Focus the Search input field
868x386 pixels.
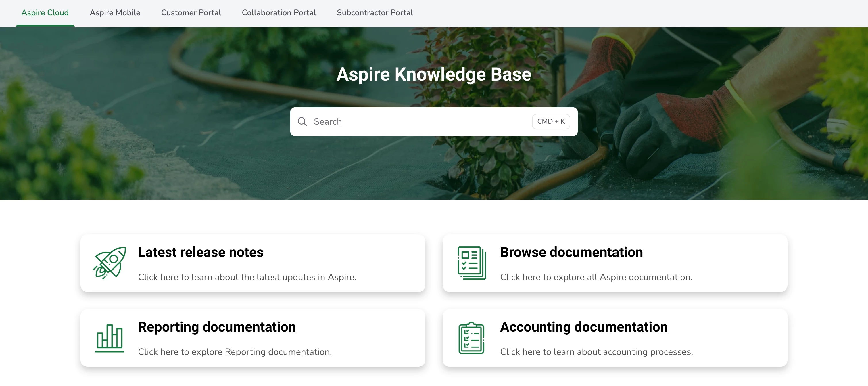click(418, 122)
